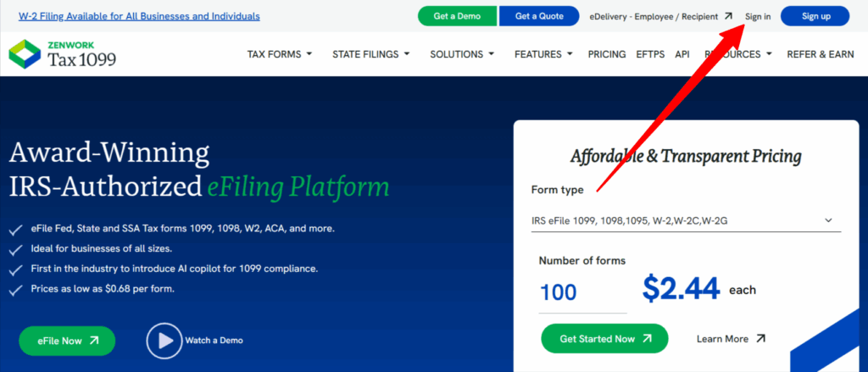Click the 'Prices as low as $0.68 per form' text
This screenshot has width=868, height=372.
point(103,288)
